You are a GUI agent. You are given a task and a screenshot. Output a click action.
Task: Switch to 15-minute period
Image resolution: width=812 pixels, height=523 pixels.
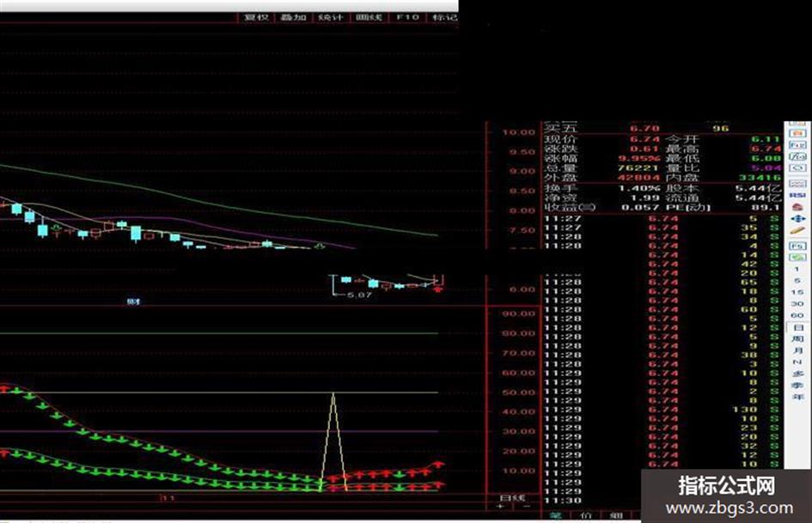797,292
